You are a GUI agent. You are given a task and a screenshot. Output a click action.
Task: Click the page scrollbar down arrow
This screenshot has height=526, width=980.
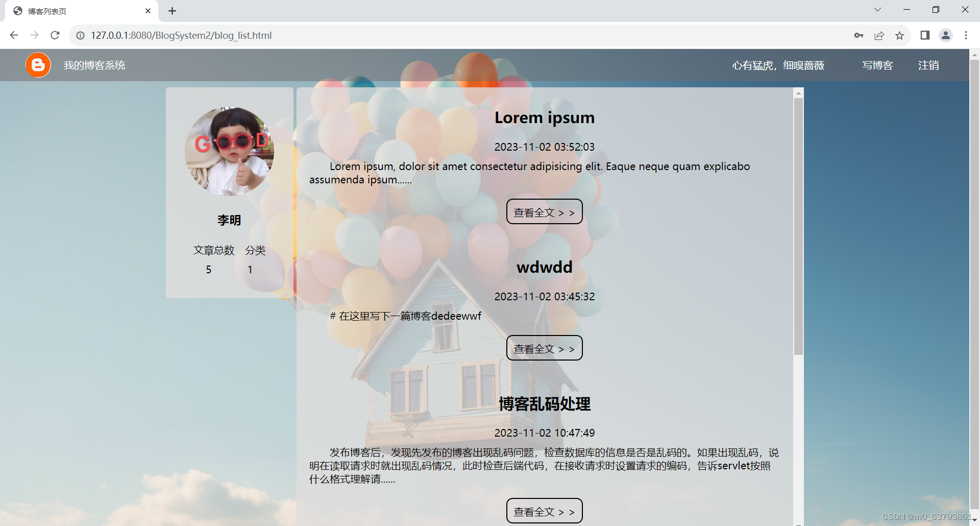(974, 520)
